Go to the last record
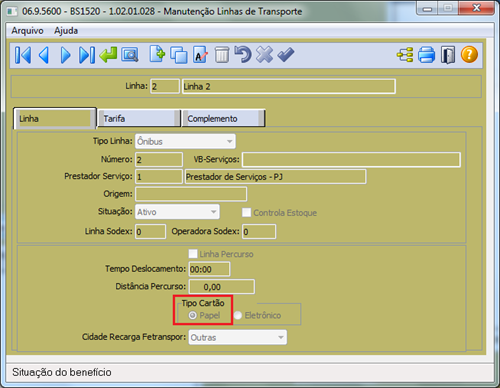The height and width of the screenshot is (388, 500). (87, 55)
